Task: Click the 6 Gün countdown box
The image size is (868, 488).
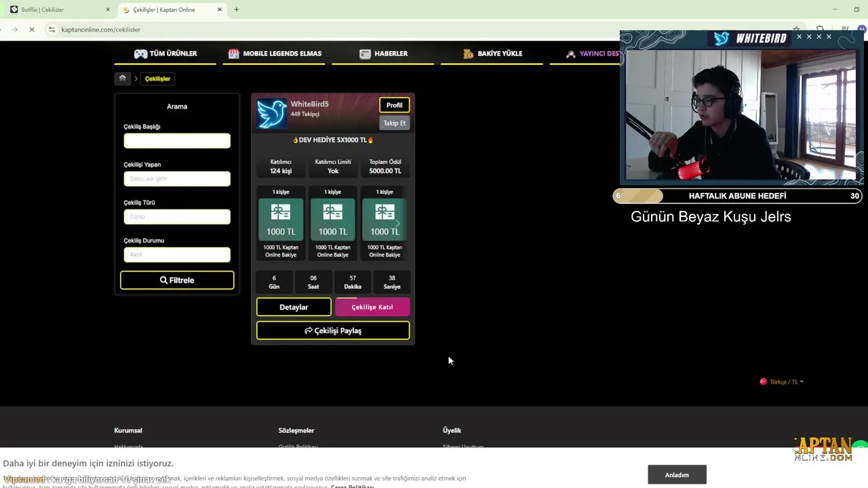Action: point(274,282)
